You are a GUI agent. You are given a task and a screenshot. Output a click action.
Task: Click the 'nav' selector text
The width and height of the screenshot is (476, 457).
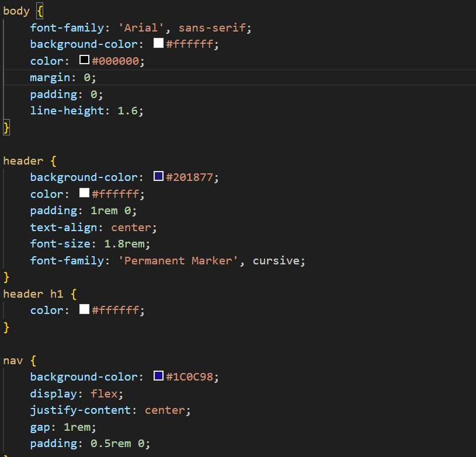point(13,361)
